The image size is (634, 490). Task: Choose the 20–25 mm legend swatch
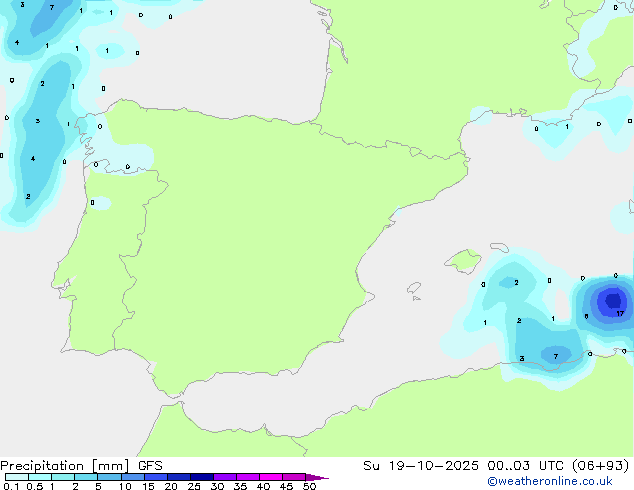178,477
